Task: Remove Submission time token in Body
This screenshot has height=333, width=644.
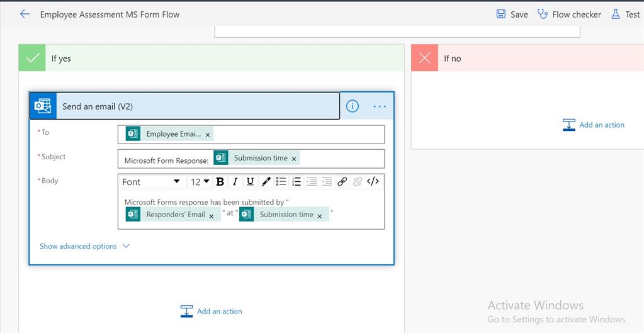Action: [x=320, y=216]
